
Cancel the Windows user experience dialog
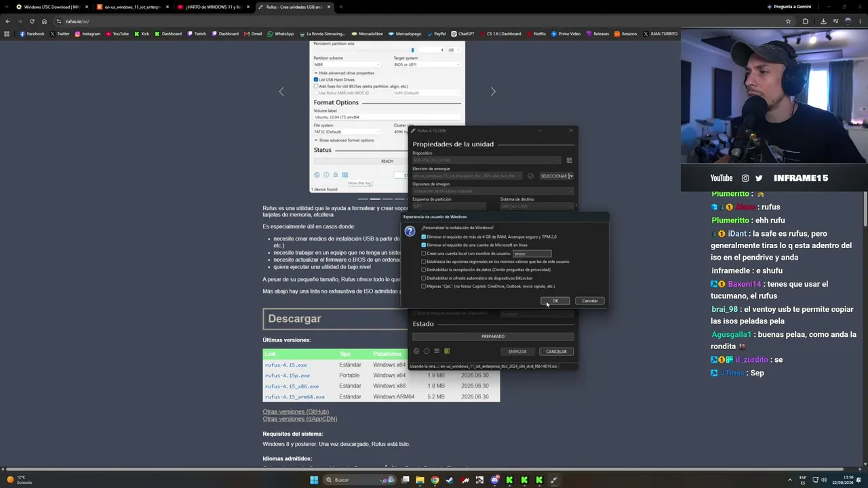pos(590,301)
